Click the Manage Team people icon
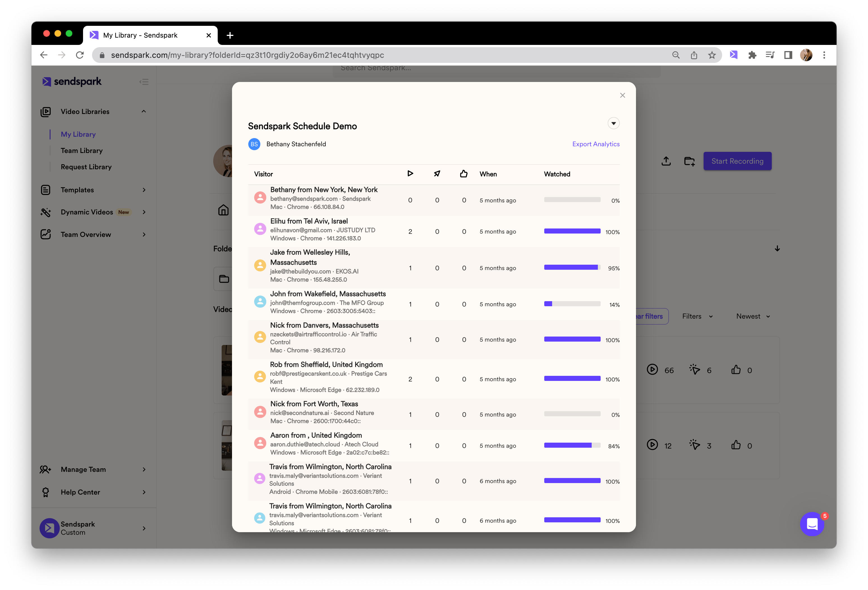868x590 pixels. click(x=45, y=469)
